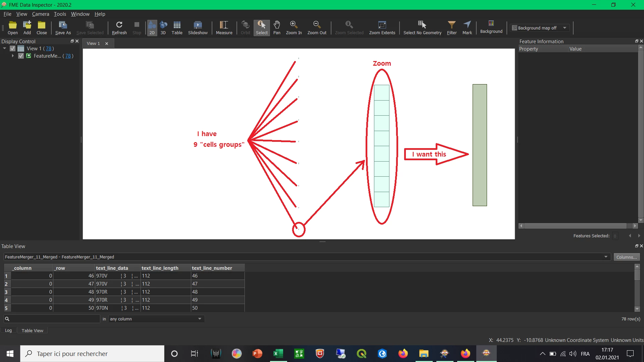Switch to 3D view mode
This screenshot has width=644, height=362.
(x=163, y=27)
